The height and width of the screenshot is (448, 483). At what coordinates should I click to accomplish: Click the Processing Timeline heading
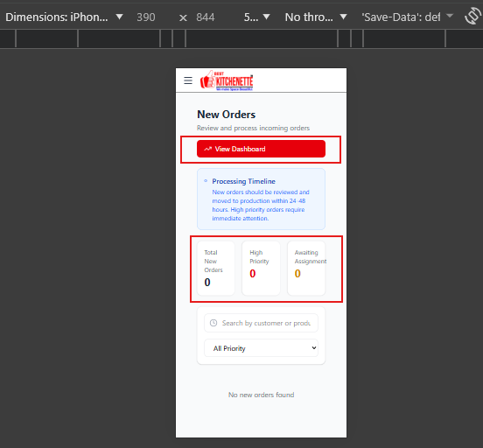pyautogui.click(x=243, y=181)
